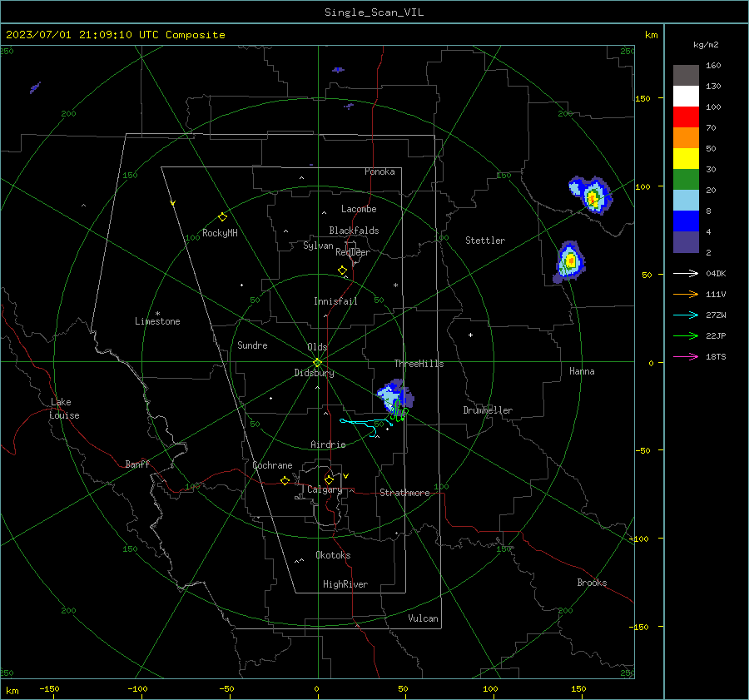Click the Didsbury city label
The width and height of the screenshot is (749, 700).
coord(314,373)
